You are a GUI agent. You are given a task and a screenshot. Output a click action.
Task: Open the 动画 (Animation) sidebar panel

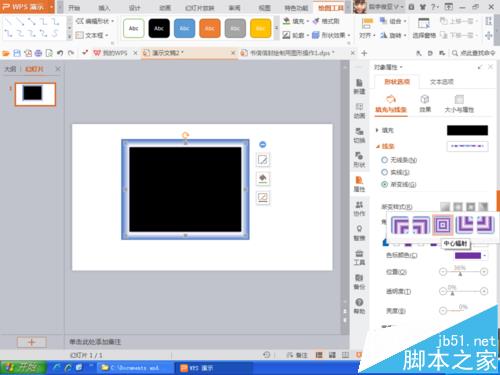[x=359, y=111]
